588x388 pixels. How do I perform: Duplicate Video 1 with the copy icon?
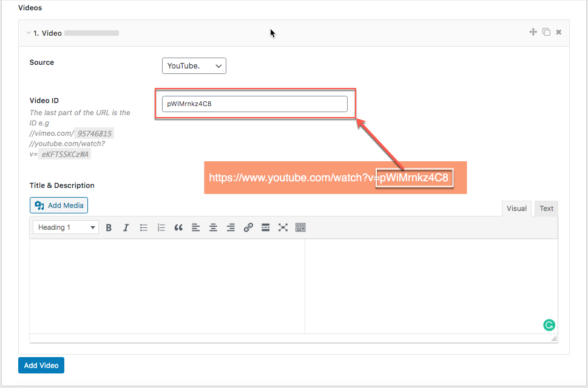point(546,32)
